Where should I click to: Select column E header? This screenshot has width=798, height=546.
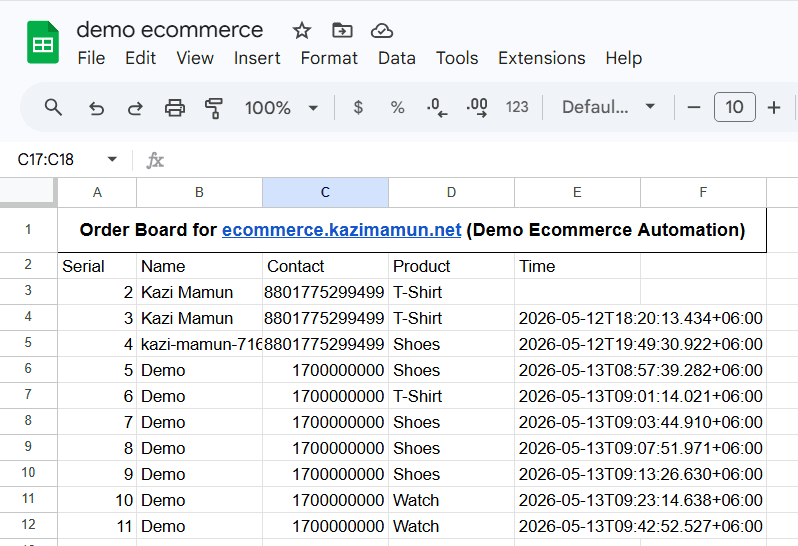pyautogui.click(x=577, y=192)
